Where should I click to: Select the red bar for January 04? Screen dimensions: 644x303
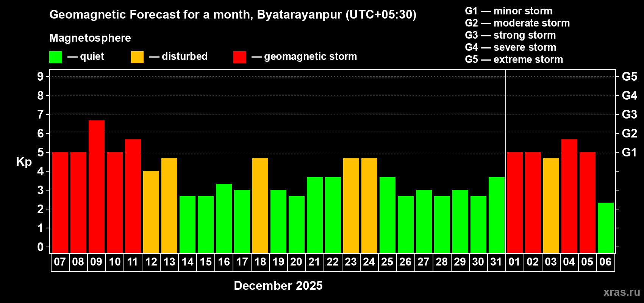569,196
